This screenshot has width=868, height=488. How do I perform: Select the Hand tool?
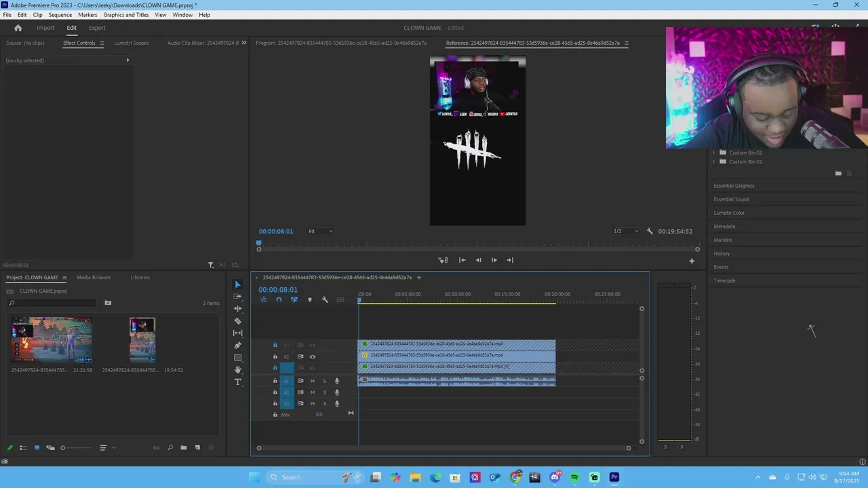237,369
